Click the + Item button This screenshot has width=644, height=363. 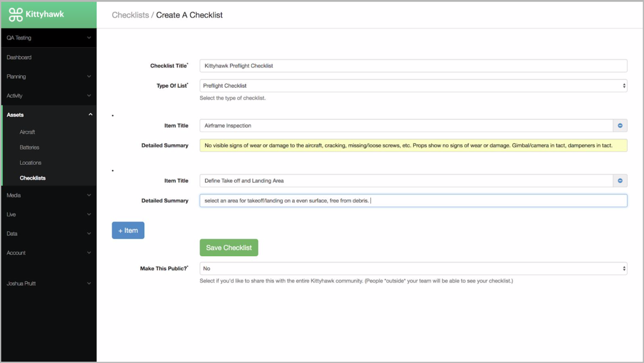[x=128, y=230]
